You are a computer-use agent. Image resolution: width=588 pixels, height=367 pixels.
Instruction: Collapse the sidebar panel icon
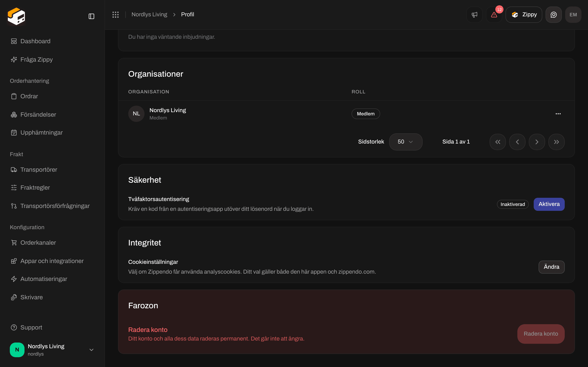91,16
